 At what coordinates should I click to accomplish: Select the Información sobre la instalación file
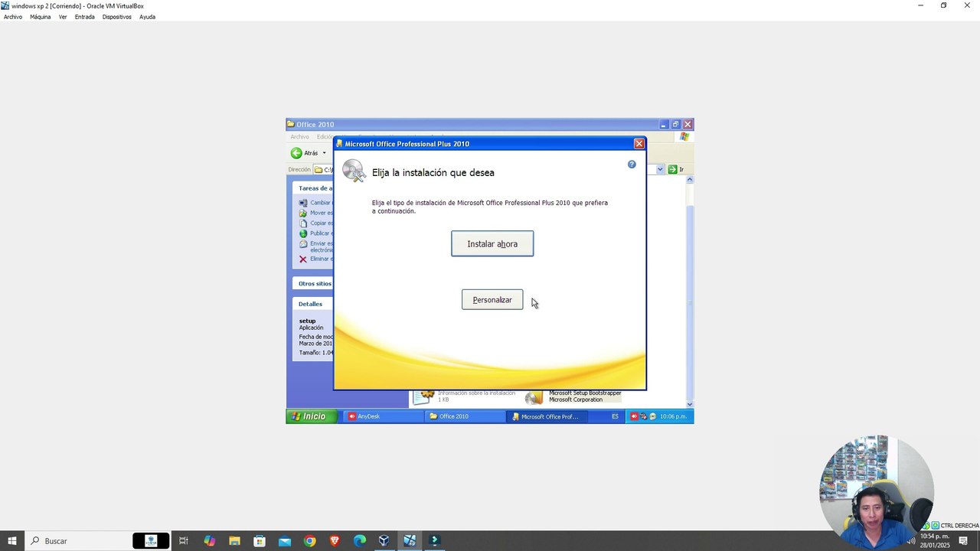point(465,396)
